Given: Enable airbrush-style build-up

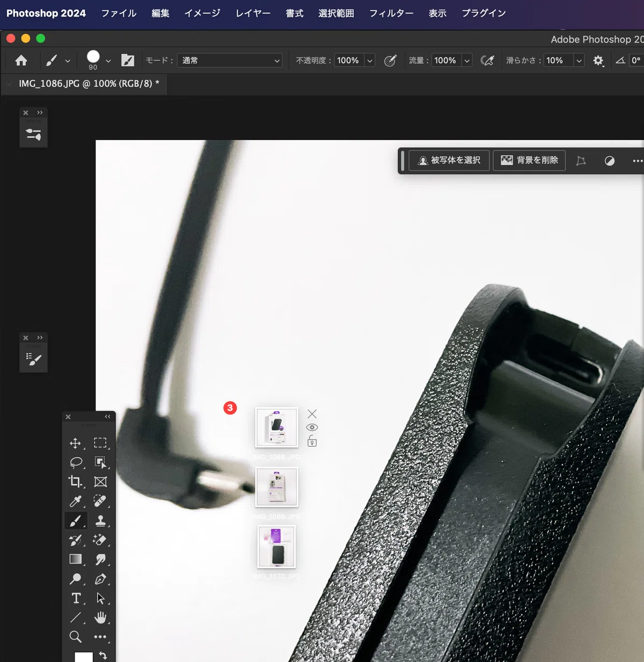Looking at the screenshot, I should click(487, 61).
